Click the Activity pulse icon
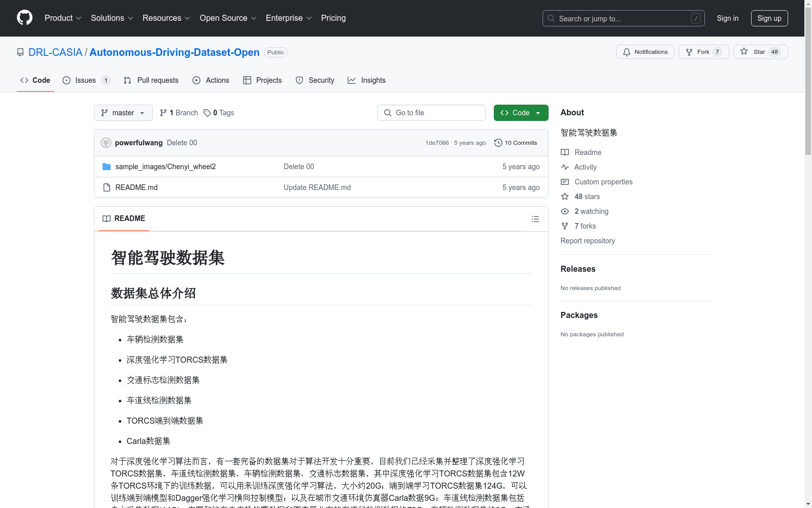This screenshot has width=812, height=508. 565,167
